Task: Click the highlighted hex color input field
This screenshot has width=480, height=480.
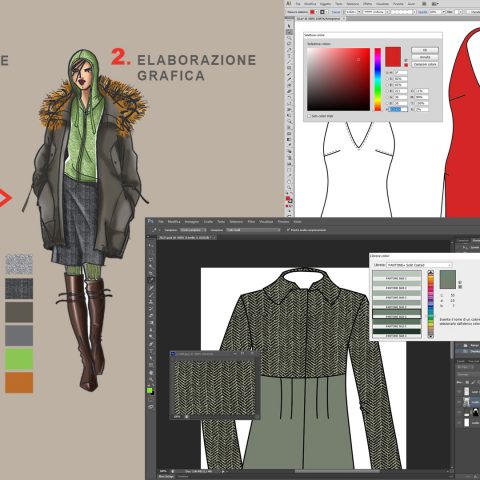Action: 399,109
